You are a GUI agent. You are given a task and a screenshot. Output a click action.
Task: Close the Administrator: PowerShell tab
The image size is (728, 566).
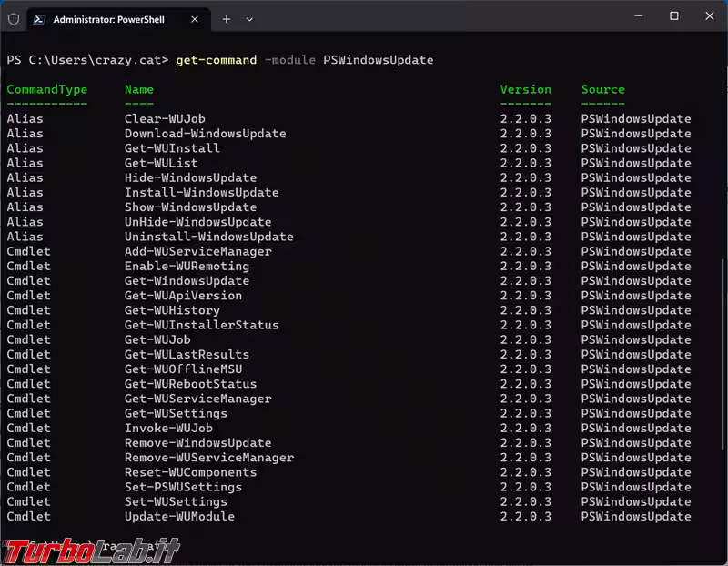coord(196,19)
